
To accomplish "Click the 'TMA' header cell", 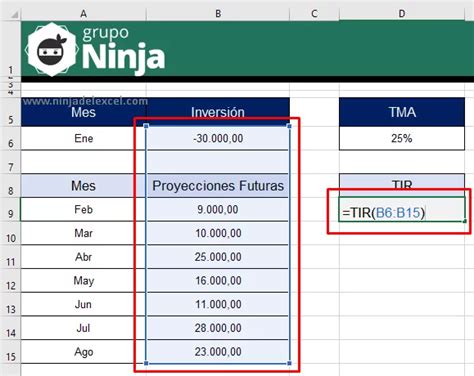I will click(402, 112).
